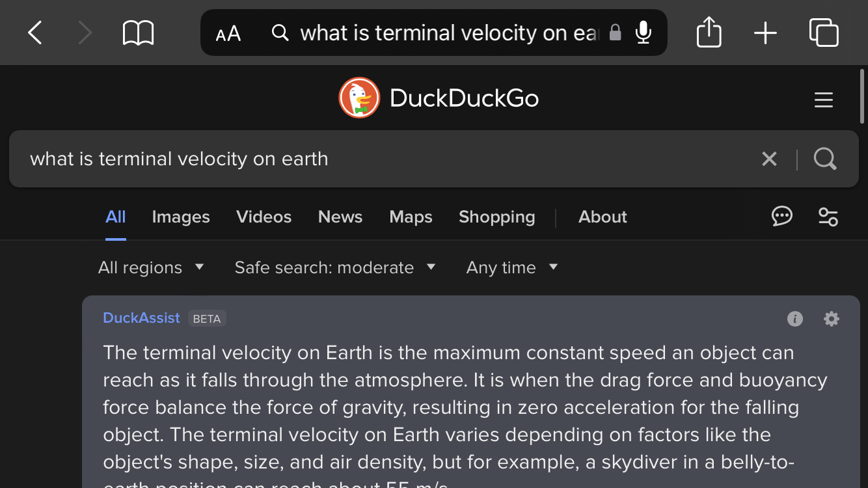Screen dimensions: 868x488
Task: Open Safari bookmarks book icon
Action: pos(138,33)
